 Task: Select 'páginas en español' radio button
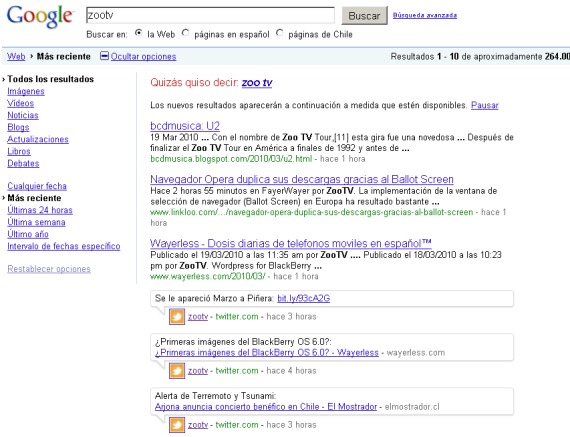pyautogui.click(x=185, y=33)
